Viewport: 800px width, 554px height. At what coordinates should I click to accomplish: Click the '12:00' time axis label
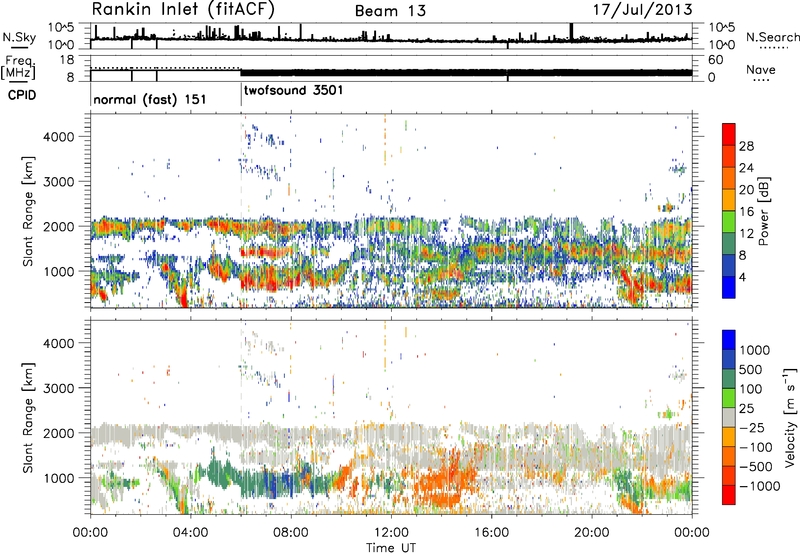[391, 533]
